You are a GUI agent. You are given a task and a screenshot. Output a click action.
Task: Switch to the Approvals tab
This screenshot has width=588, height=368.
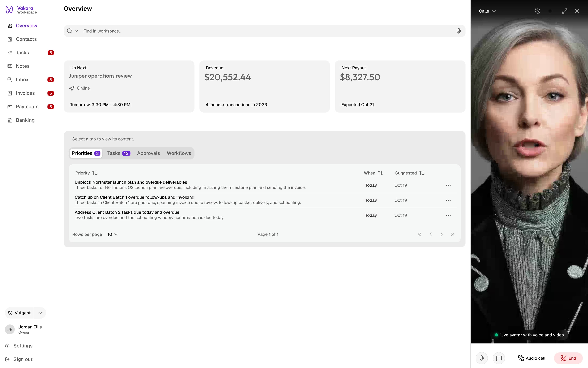tap(149, 153)
